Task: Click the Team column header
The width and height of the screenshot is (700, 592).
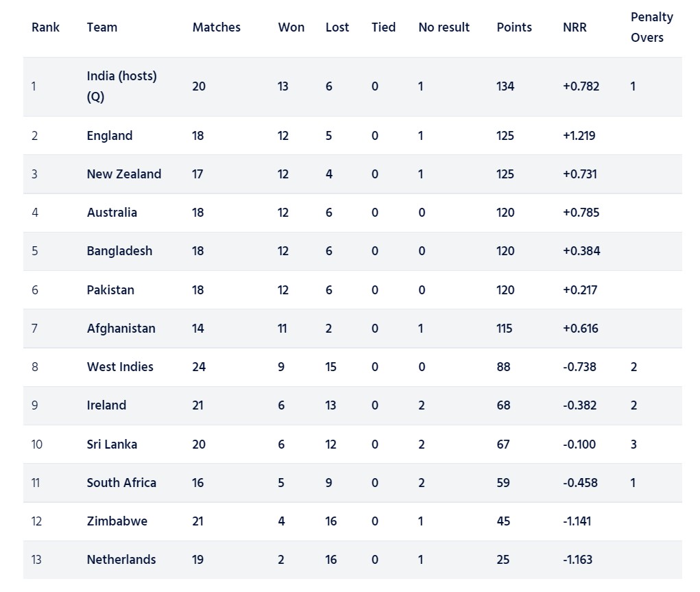Action: click(101, 27)
